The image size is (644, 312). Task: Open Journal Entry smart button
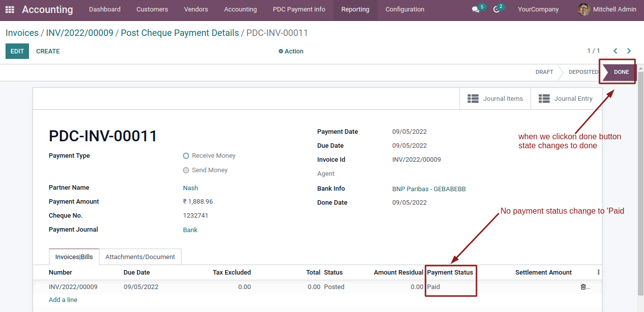coord(566,99)
